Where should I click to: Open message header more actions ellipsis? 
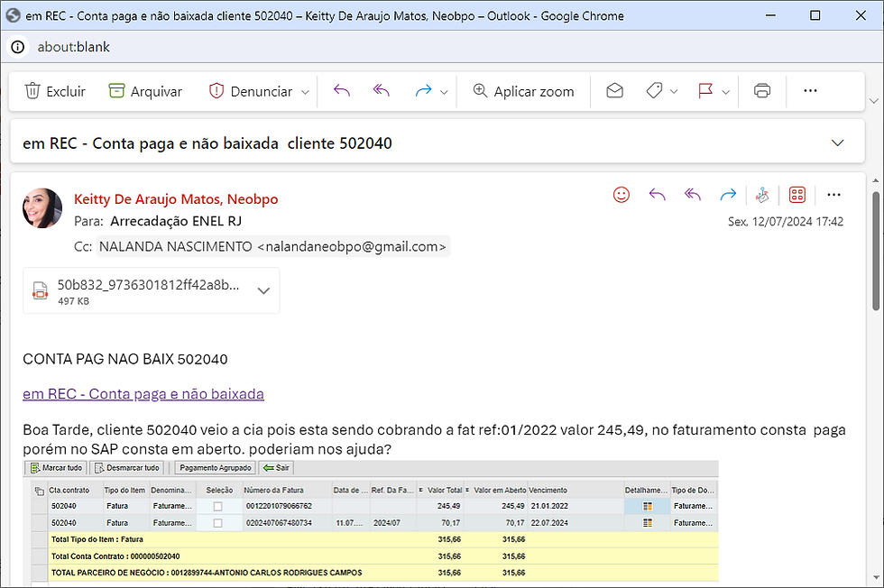(x=833, y=195)
